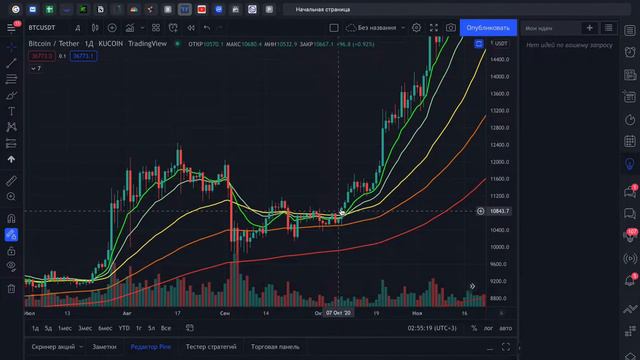Click the double-chevron scroll to latest bar

click(472, 286)
